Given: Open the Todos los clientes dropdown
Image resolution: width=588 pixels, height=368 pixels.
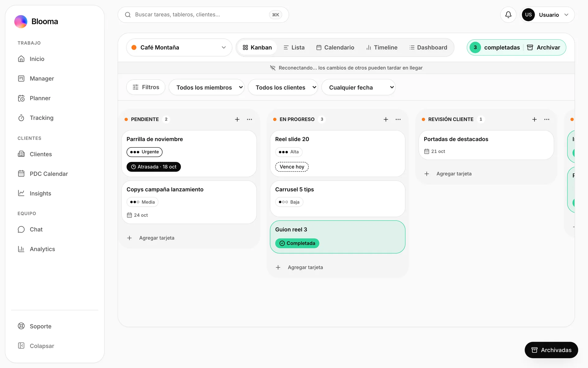Looking at the screenshot, I should click(x=283, y=87).
